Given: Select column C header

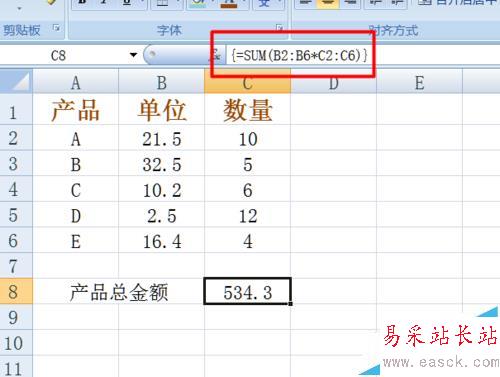Looking at the screenshot, I should click(247, 81).
